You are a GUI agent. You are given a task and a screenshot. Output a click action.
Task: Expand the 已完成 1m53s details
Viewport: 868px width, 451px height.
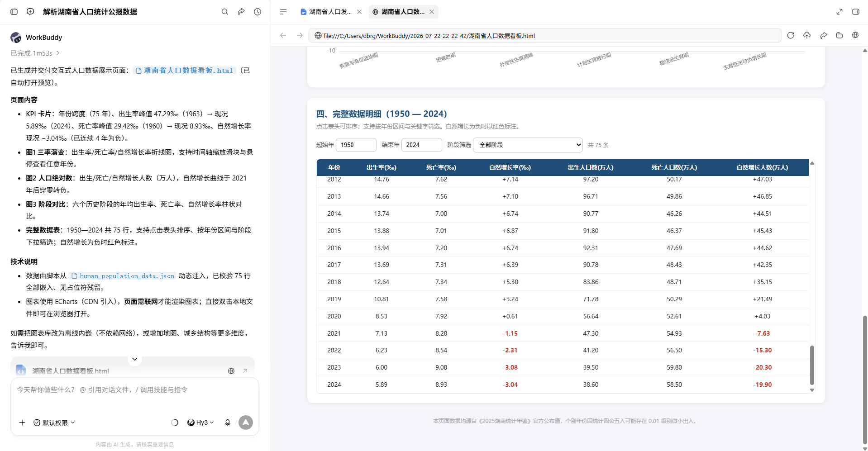(35, 53)
